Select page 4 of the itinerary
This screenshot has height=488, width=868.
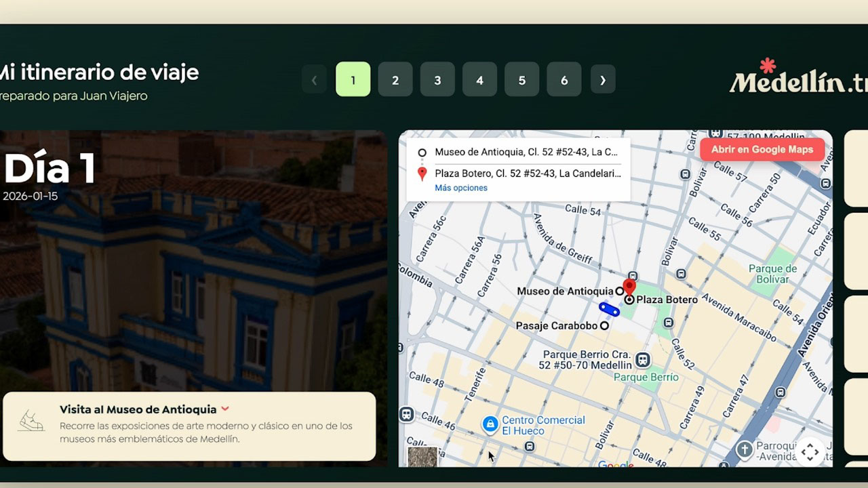(x=479, y=79)
